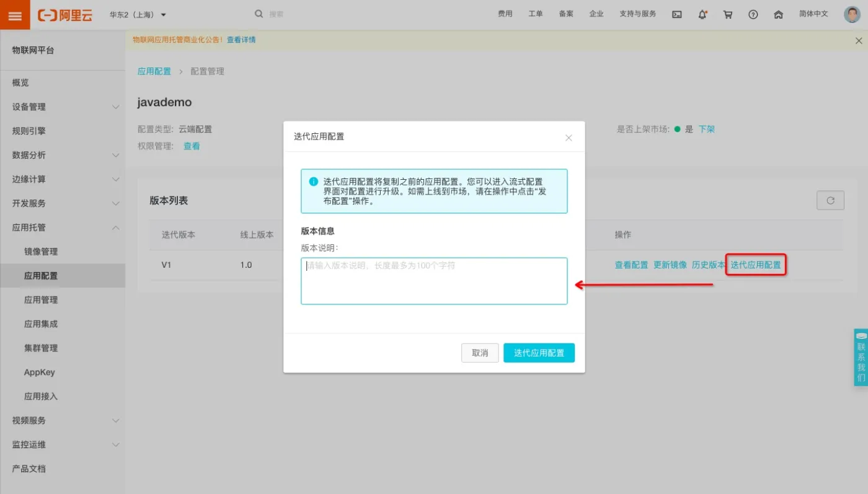Select 应用配置 in the sidebar
The image size is (868, 494).
pyautogui.click(x=63, y=276)
